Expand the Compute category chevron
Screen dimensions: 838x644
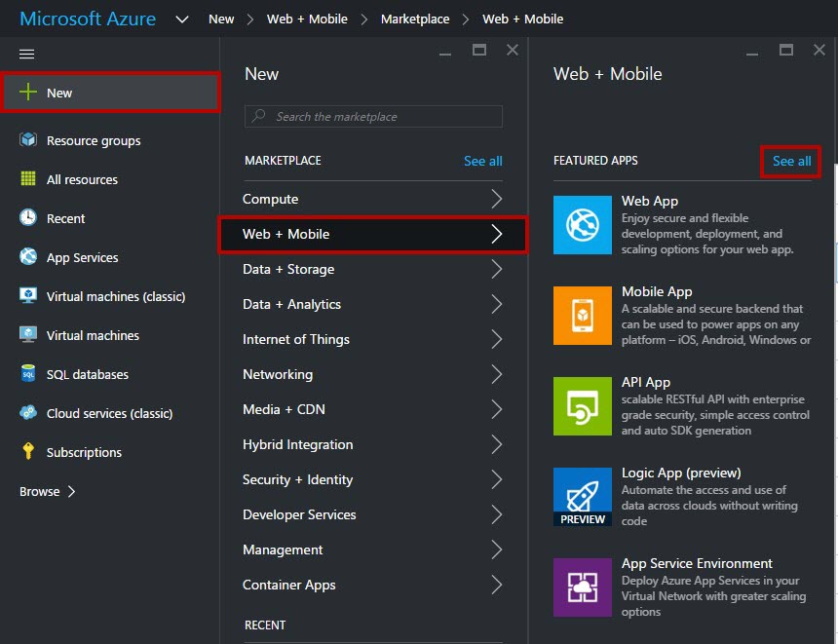(497, 199)
